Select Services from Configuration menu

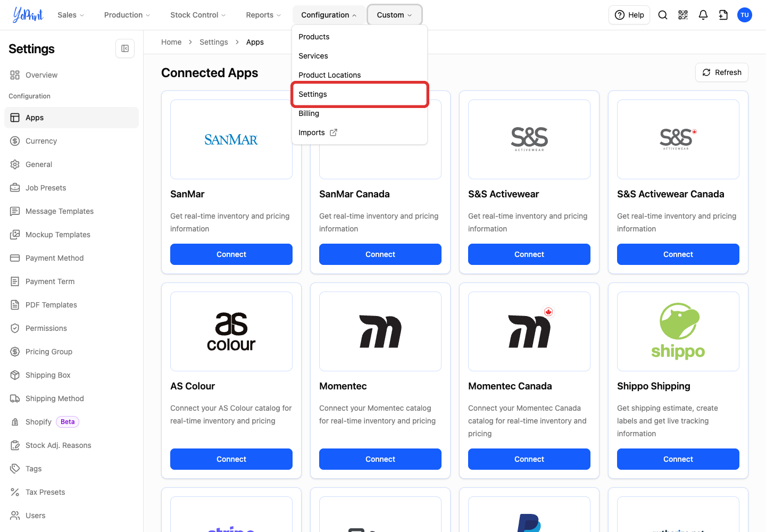pyautogui.click(x=360, y=56)
